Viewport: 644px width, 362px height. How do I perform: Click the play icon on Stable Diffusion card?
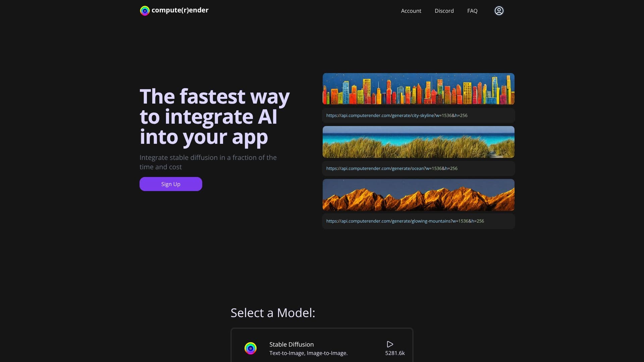(390, 344)
